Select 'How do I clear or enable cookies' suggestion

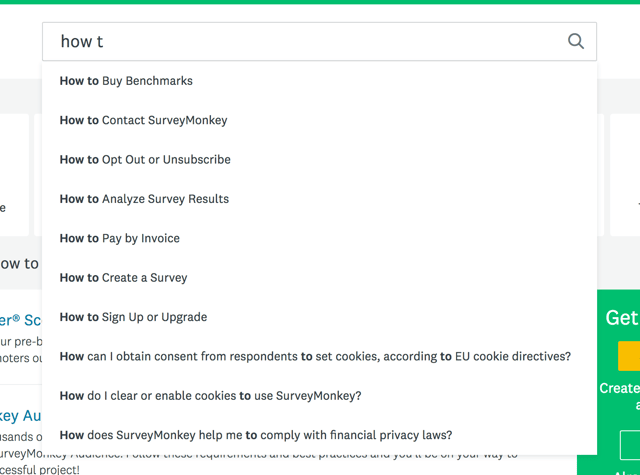(x=210, y=396)
